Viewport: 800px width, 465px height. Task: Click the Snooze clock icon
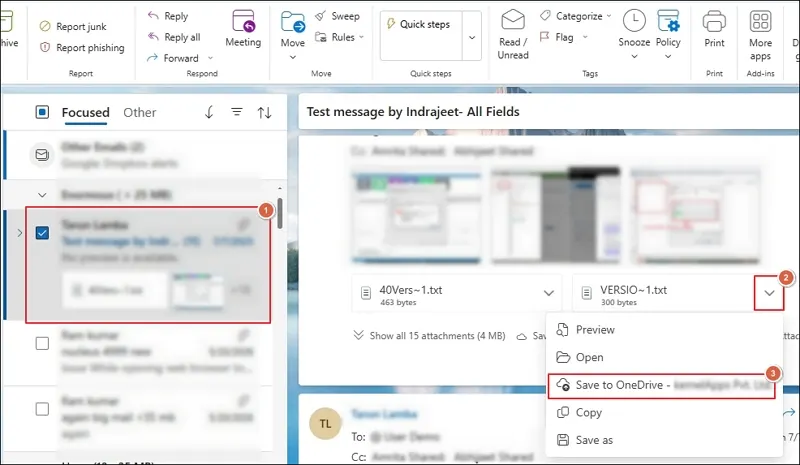(x=634, y=21)
